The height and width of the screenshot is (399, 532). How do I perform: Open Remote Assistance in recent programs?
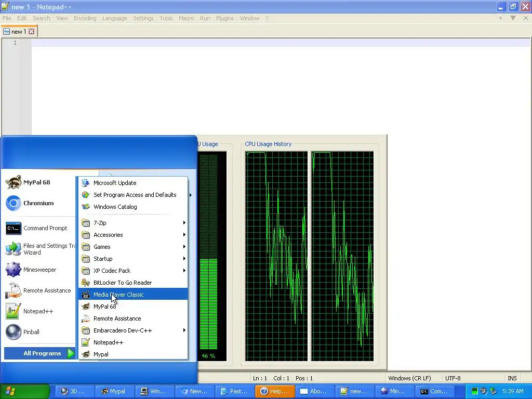click(x=39, y=290)
